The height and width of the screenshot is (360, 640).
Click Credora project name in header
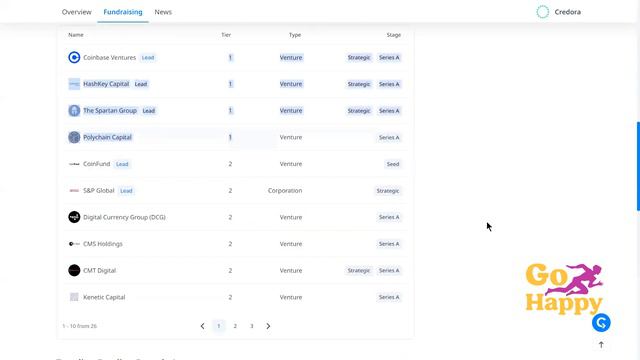tap(567, 12)
